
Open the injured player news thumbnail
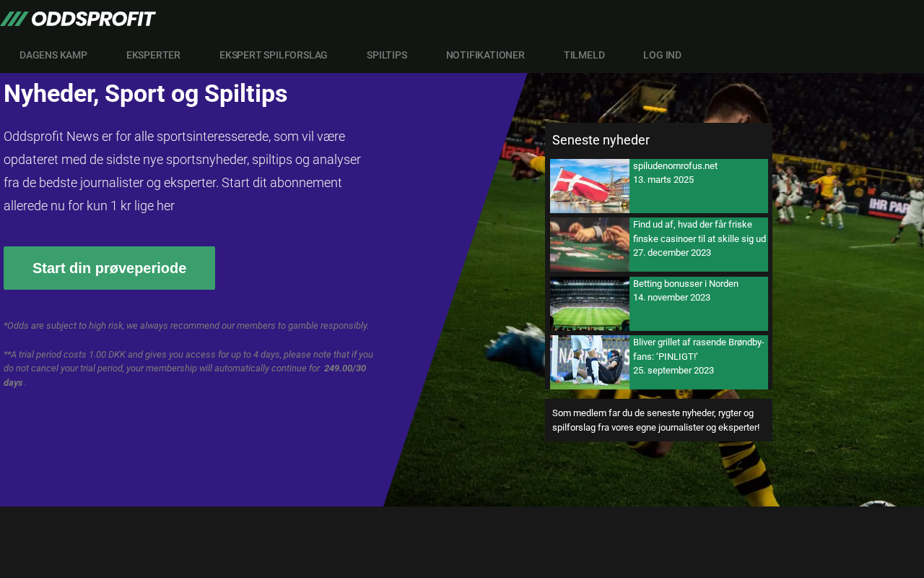[590, 362]
